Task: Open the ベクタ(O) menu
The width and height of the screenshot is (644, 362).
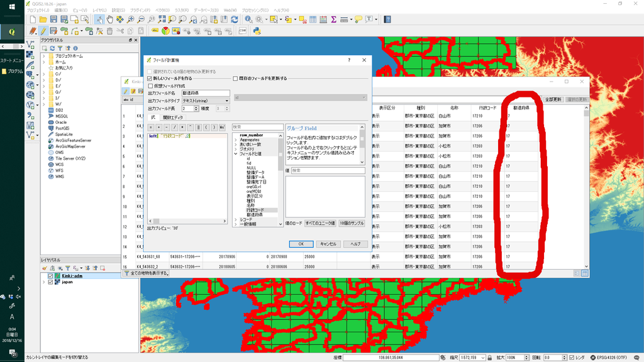Action: point(163,10)
